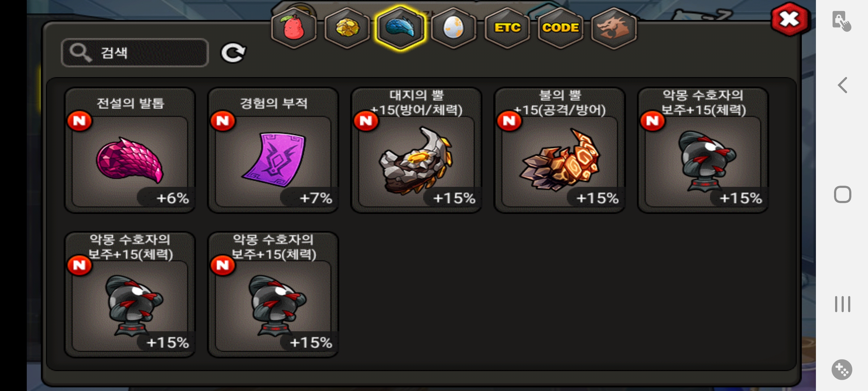Screen dimensions: 868x391
Task: Tap the Android home button
Action: [843, 195]
